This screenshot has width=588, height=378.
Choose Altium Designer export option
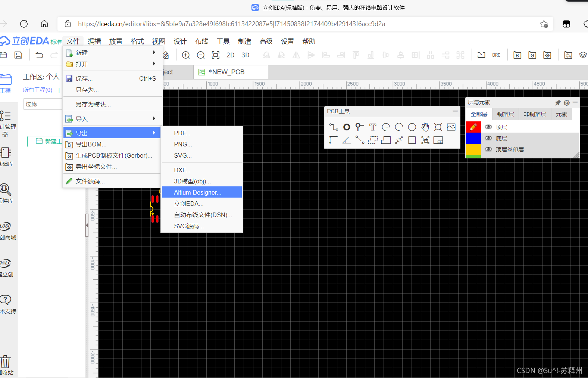(x=197, y=192)
